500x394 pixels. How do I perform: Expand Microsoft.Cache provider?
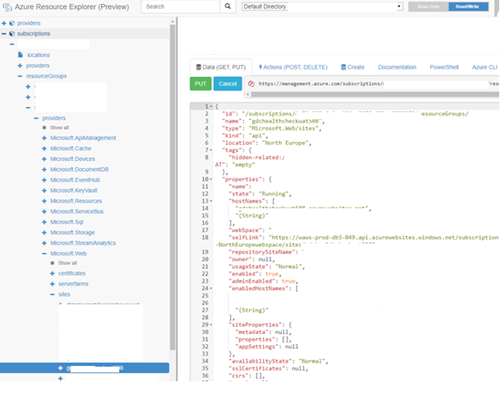(44, 148)
